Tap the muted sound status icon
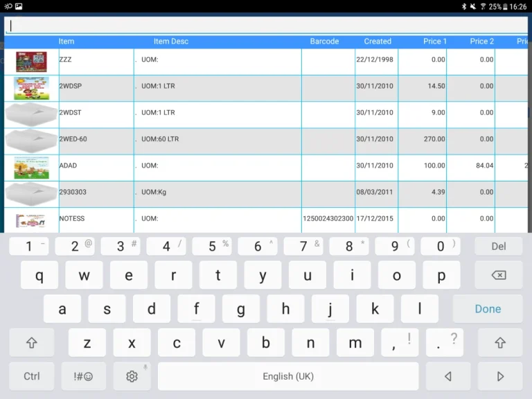 [x=473, y=6]
